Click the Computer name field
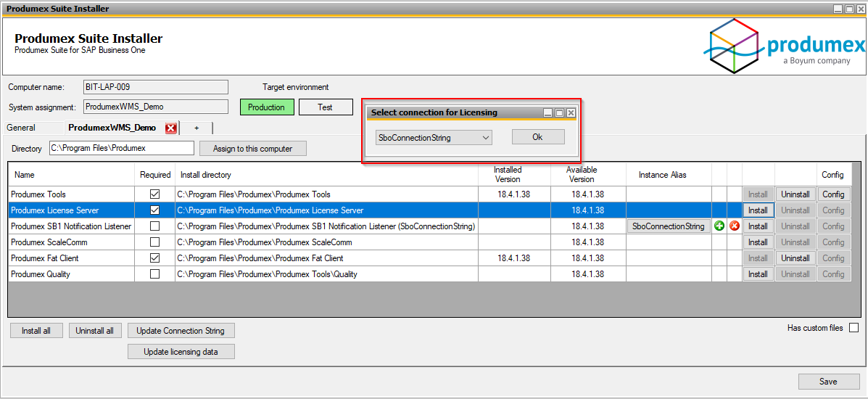The image size is (868, 399). pyautogui.click(x=156, y=87)
